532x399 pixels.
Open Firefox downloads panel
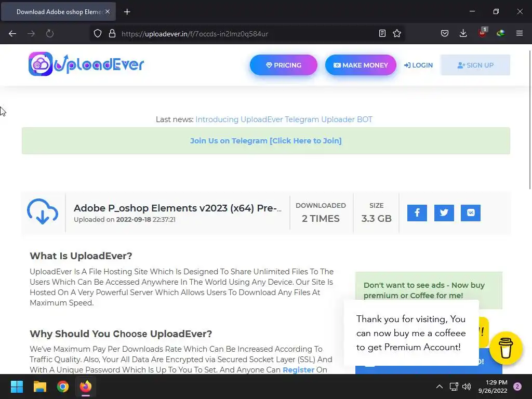tap(463, 33)
